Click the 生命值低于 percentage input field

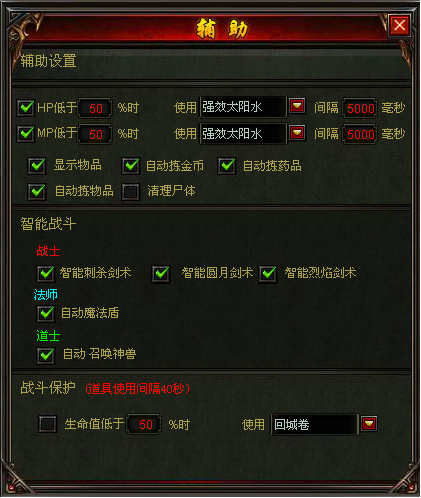coord(144,424)
